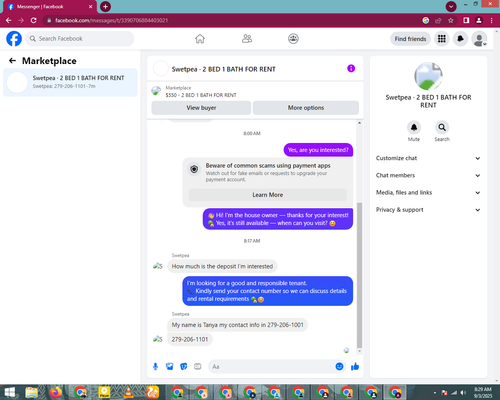
Task: Reload the page in the browser
Action: click(33, 20)
